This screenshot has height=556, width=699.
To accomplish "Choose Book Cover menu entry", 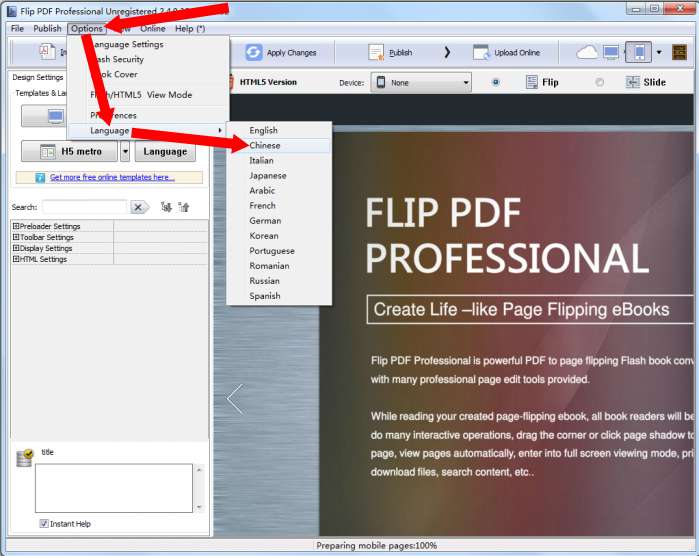I will [148, 74].
